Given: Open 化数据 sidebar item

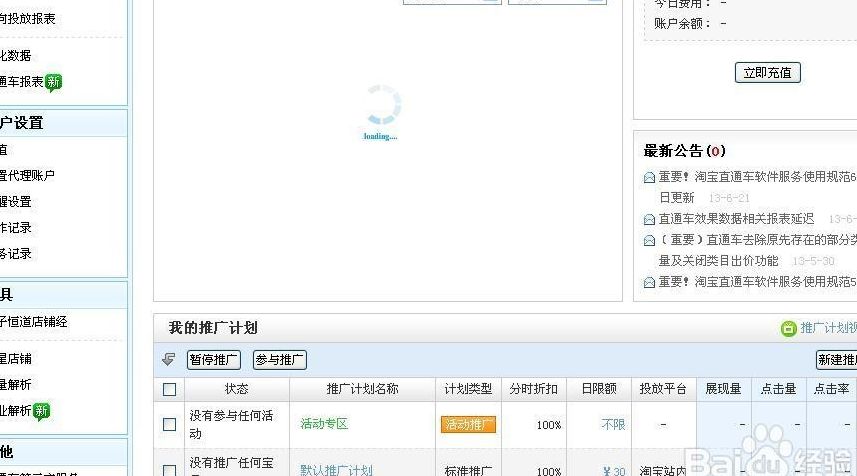Looking at the screenshot, I should 15,56.
